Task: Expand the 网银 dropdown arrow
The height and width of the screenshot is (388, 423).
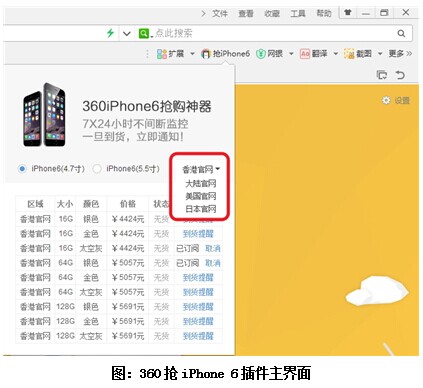Action: (x=291, y=54)
